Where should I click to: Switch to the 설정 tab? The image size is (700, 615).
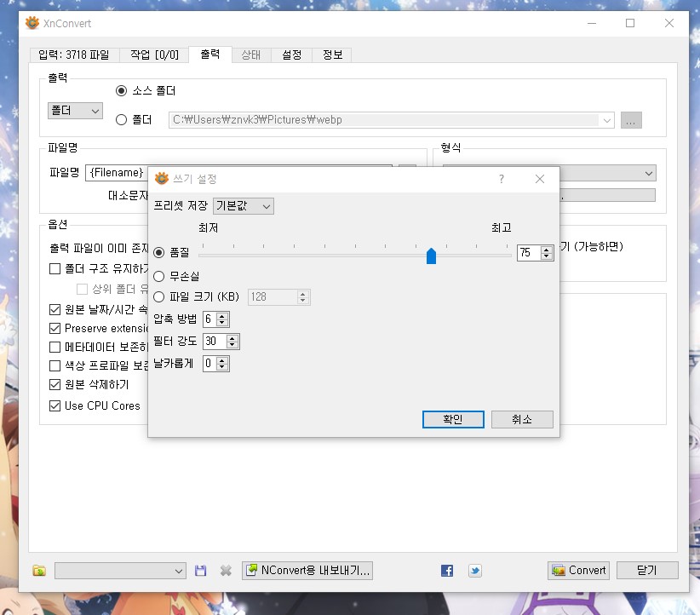coord(291,55)
